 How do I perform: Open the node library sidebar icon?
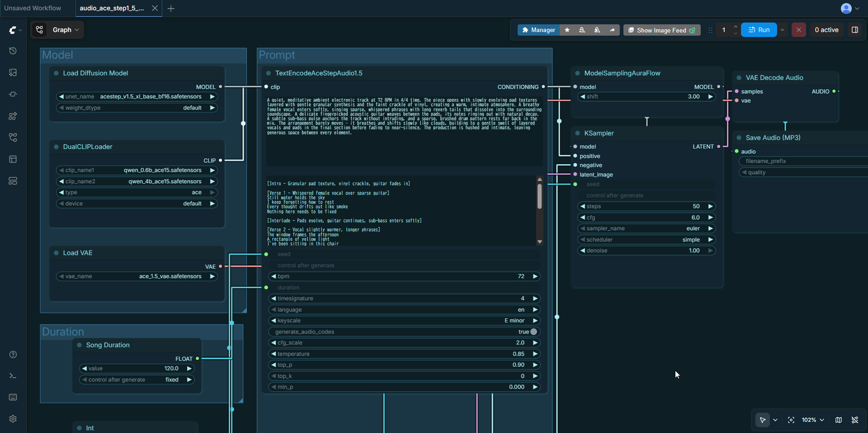pos(13,94)
